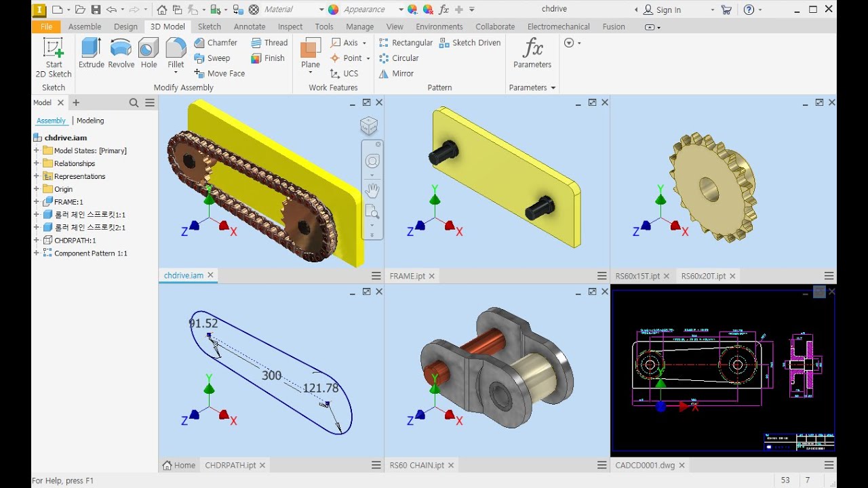Select chdrive.iam root in browser
868x488 pixels.
[65, 138]
